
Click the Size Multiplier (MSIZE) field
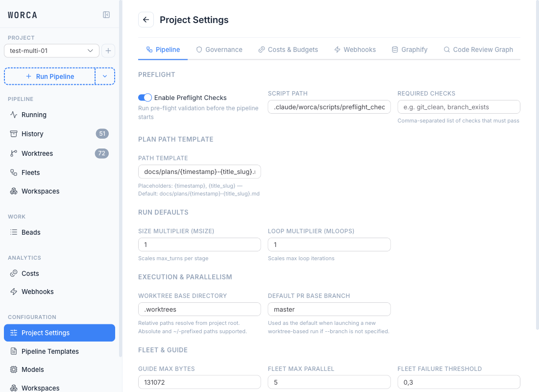[199, 245]
